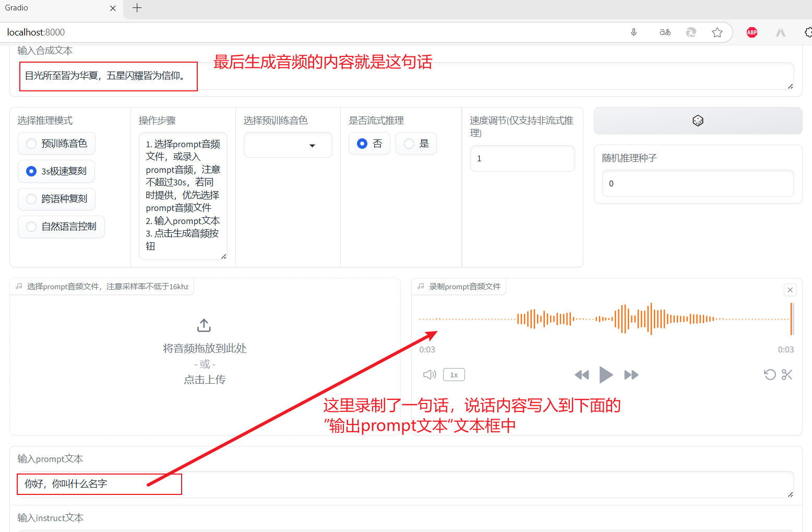Click the 输入instruct文本 label
812x532 pixels.
click(x=50, y=518)
